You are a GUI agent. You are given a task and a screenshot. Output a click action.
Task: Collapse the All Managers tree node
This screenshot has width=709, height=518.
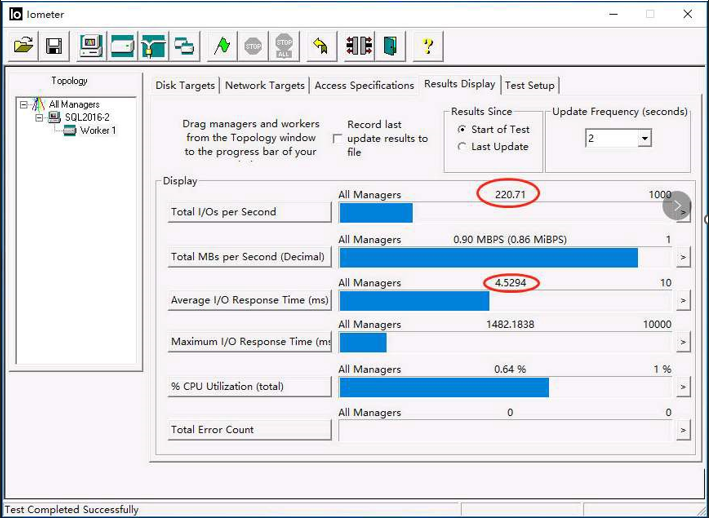tap(24, 105)
